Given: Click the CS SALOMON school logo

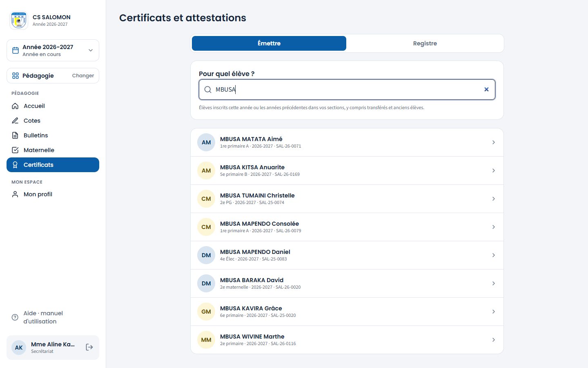Looking at the screenshot, I should pos(19,20).
